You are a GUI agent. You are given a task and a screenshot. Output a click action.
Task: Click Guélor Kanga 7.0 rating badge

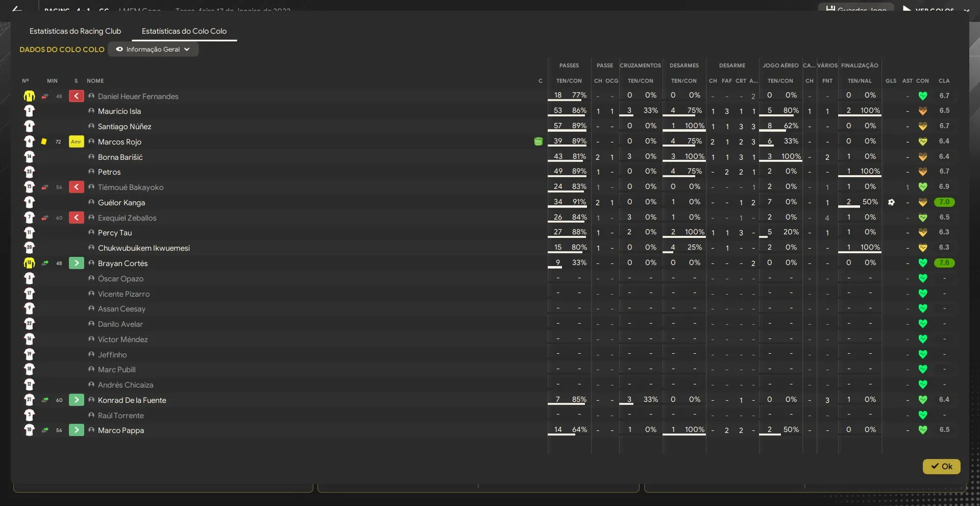click(944, 202)
